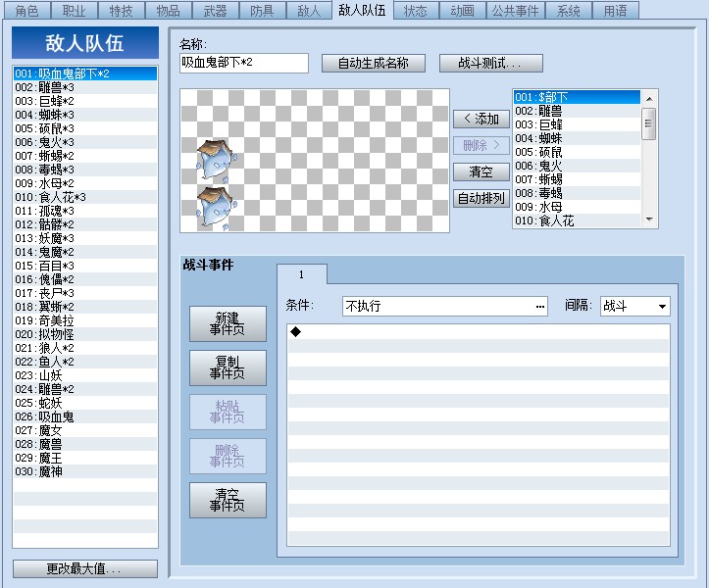Select enemy 003:巨蜂 in enemy list

click(577, 124)
